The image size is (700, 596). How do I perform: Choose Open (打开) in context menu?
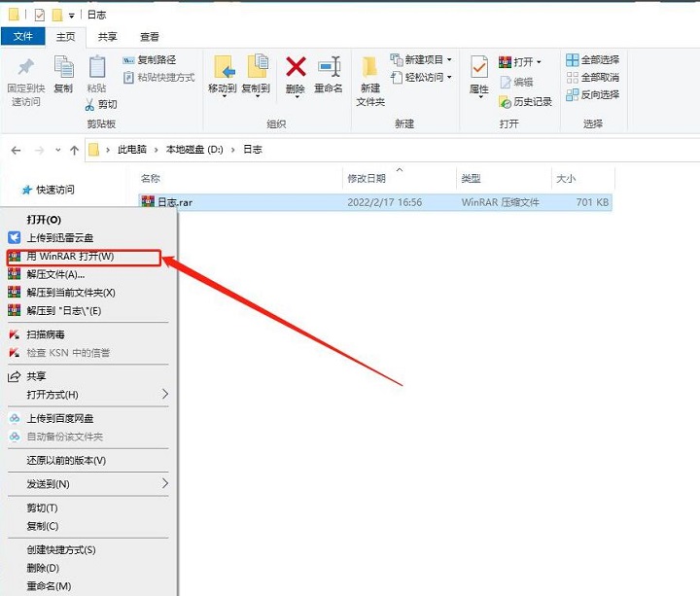[x=88, y=219]
